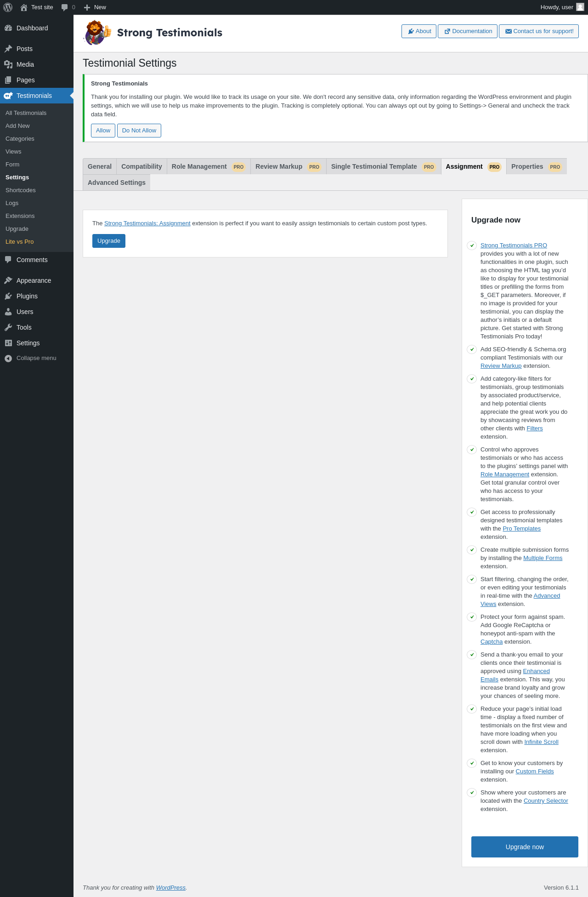Open the comments bubble in admin bar
Viewport: 588px width, 897px height.
65,7
